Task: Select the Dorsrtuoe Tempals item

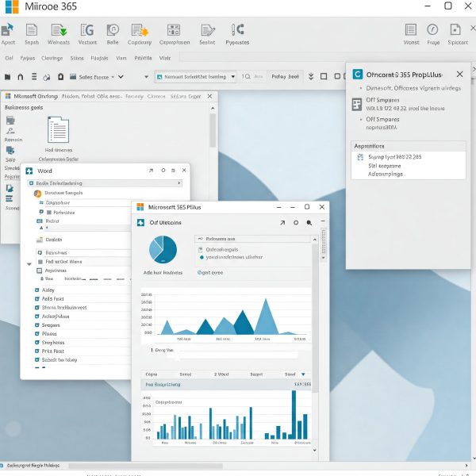Action: (63, 193)
